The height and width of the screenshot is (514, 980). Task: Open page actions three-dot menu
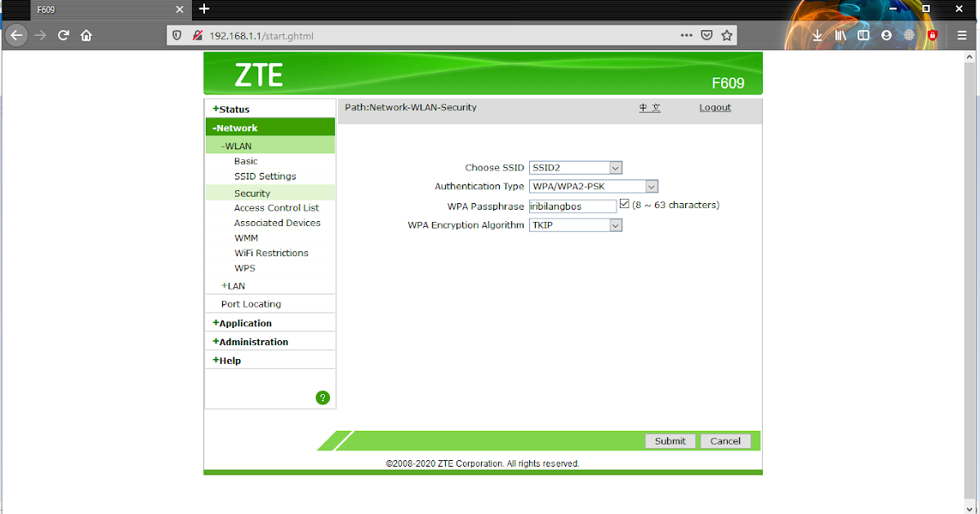pyautogui.click(x=687, y=35)
